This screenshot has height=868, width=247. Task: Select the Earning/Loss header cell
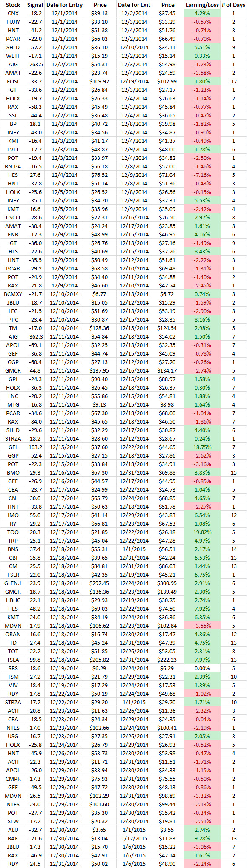[x=202, y=5]
